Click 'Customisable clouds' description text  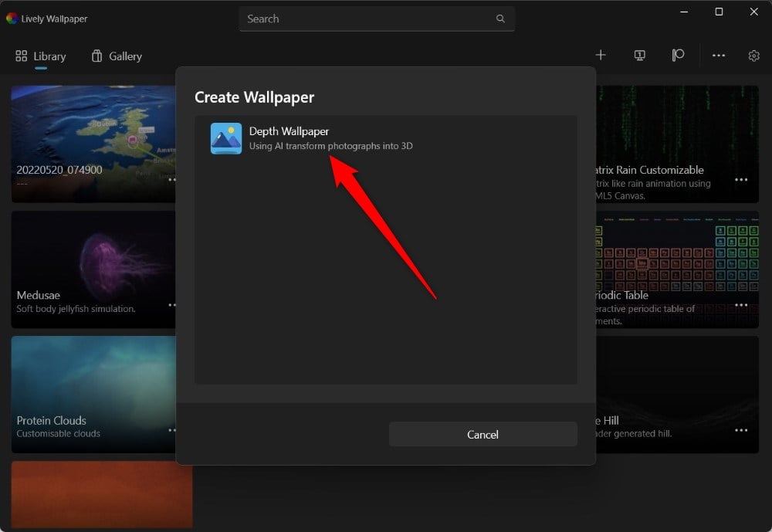(x=58, y=433)
